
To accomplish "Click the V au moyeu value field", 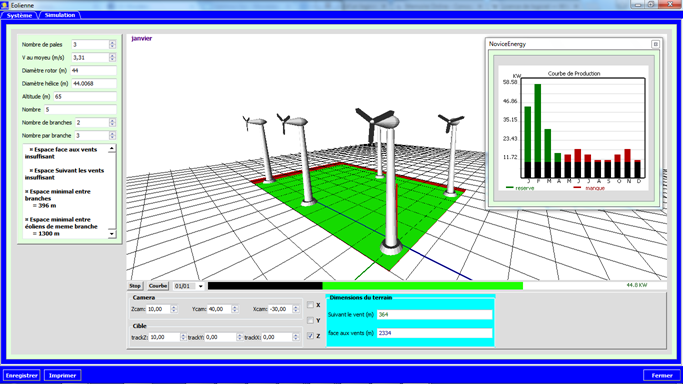I will (x=90, y=57).
